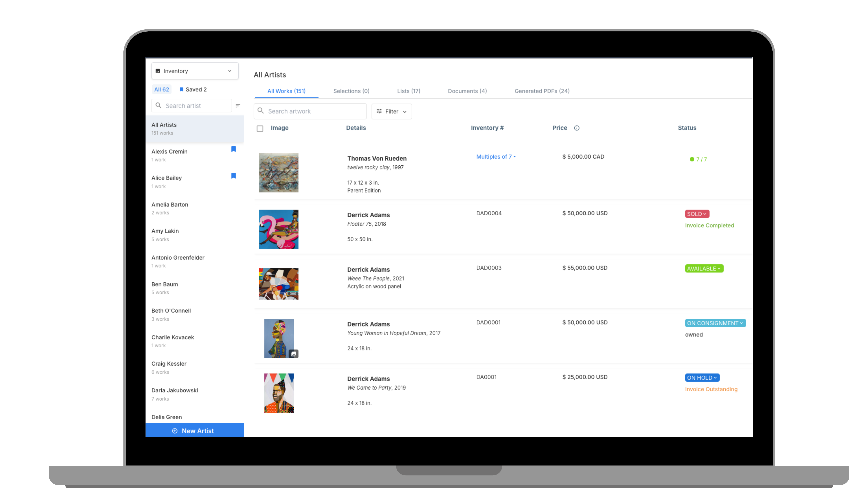
Task: Expand Multiples of 7 inventory list
Action: tap(496, 157)
